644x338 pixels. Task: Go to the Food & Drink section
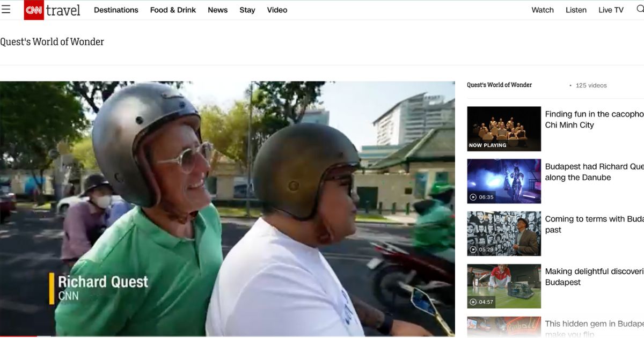click(x=173, y=10)
